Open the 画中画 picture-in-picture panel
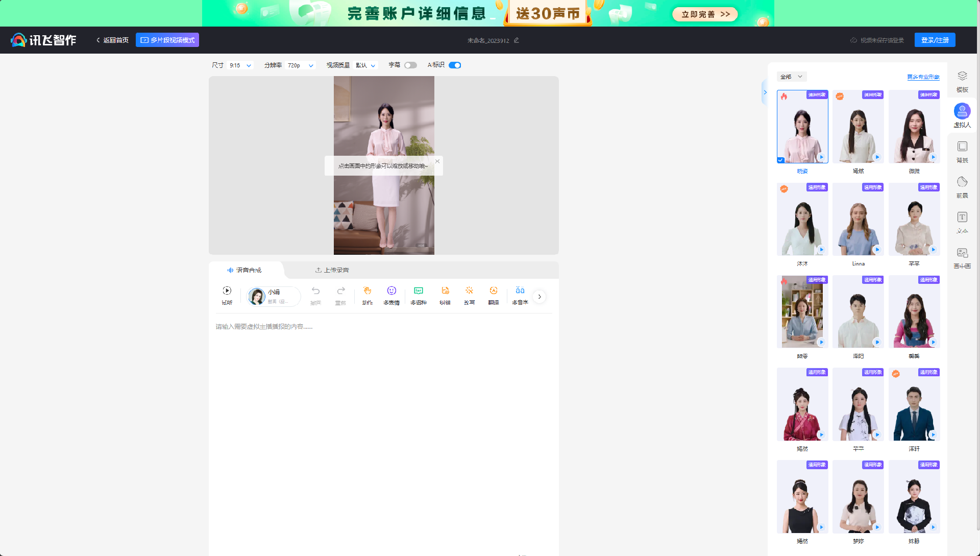 (962, 257)
